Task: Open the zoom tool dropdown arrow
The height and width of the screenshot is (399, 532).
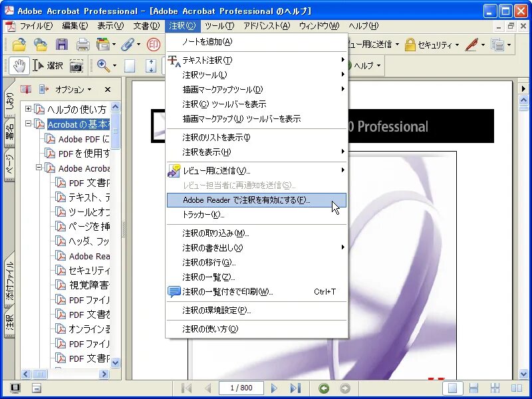Action: coord(113,66)
